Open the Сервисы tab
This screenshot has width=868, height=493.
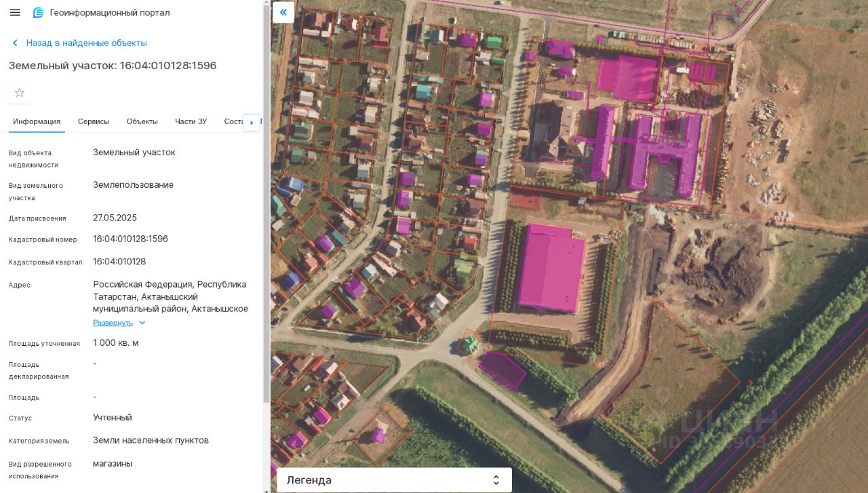point(94,121)
